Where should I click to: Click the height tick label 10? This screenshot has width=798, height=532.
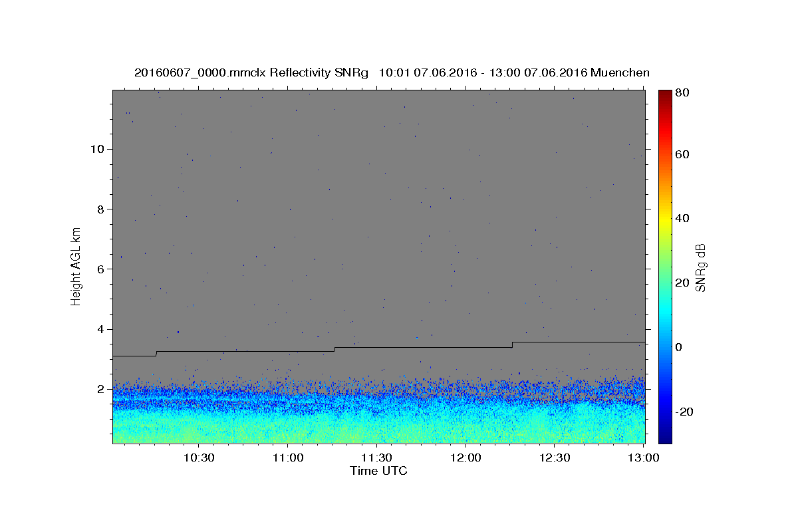(99, 149)
